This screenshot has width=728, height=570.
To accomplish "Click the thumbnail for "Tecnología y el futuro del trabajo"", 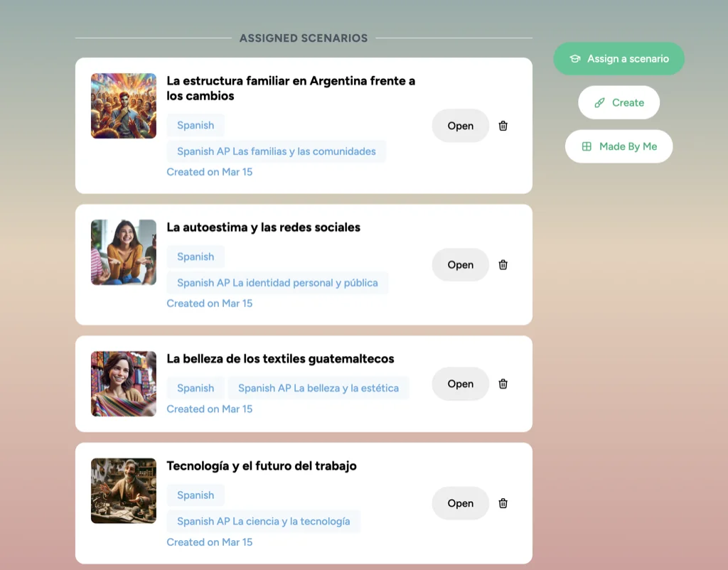I will 123,490.
